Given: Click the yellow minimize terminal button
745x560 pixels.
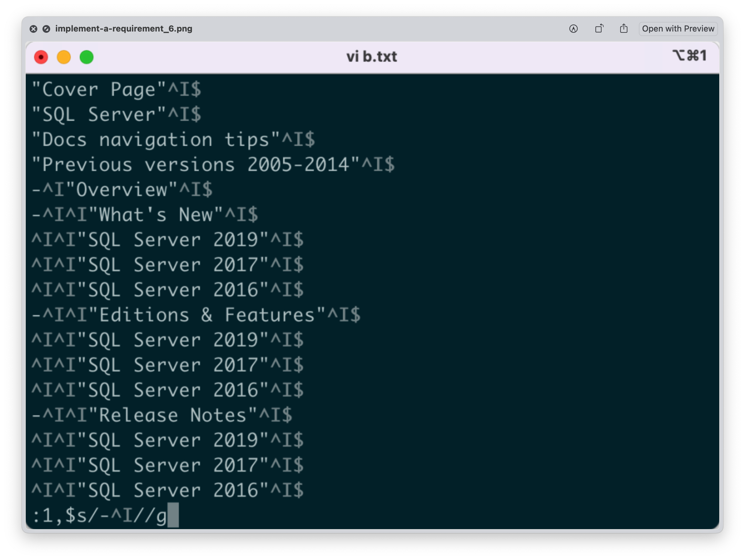Looking at the screenshot, I should click(64, 57).
